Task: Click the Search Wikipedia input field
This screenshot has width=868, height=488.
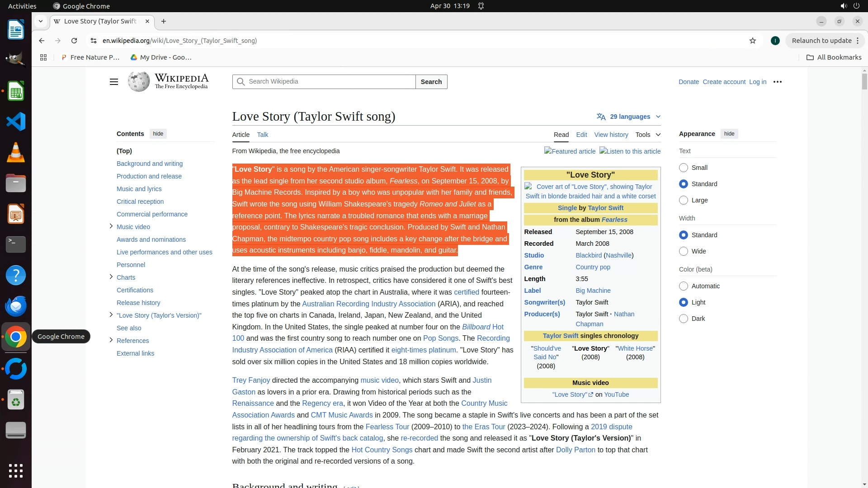Action: click(329, 82)
